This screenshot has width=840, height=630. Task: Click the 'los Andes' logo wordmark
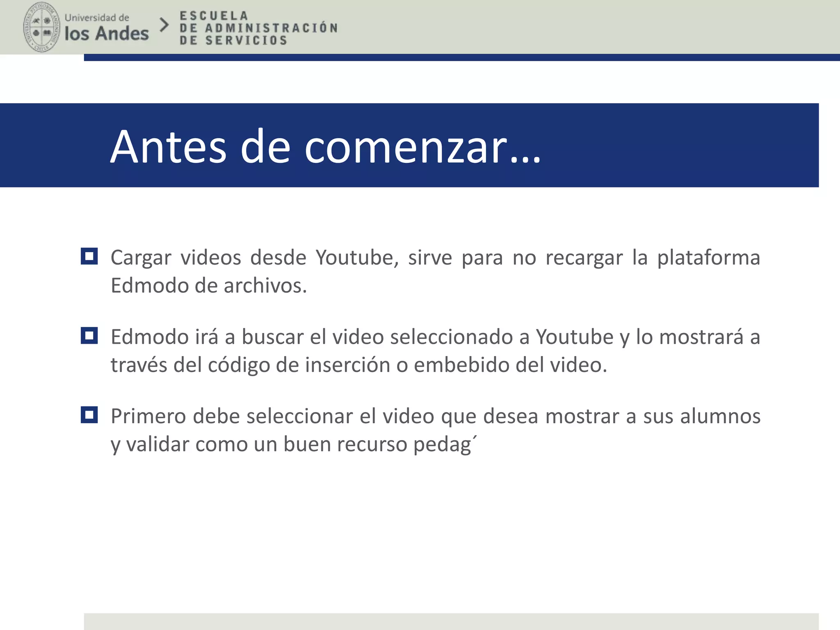pos(107,34)
